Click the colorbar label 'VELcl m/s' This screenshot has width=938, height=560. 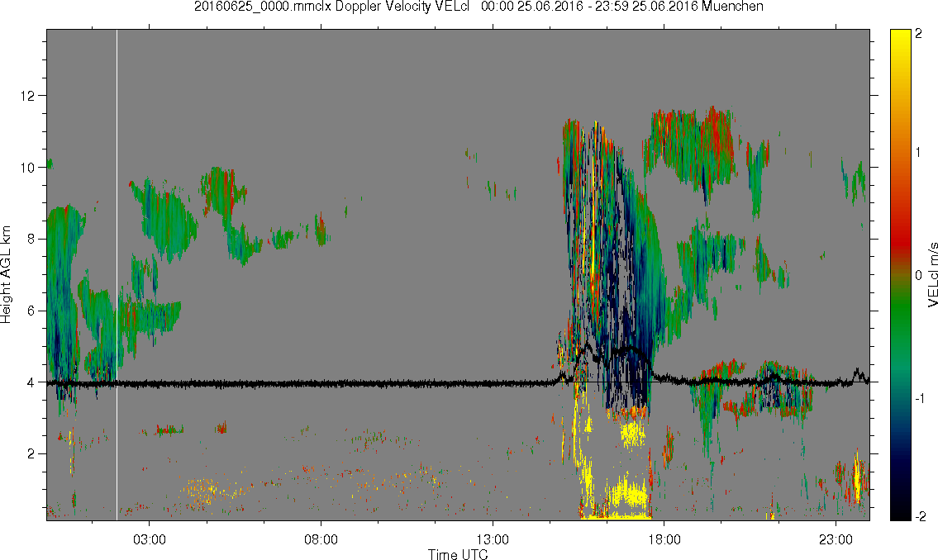pos(932,275)
